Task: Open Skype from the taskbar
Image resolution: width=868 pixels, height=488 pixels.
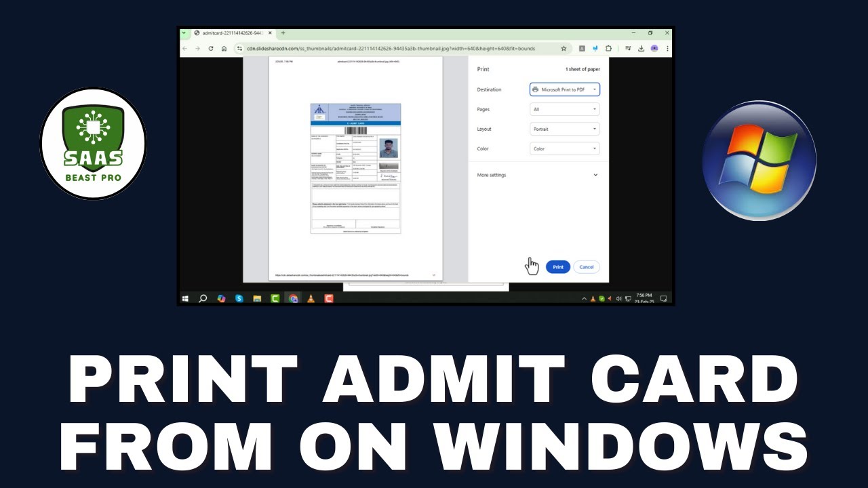Action: [x=239, y=298]
